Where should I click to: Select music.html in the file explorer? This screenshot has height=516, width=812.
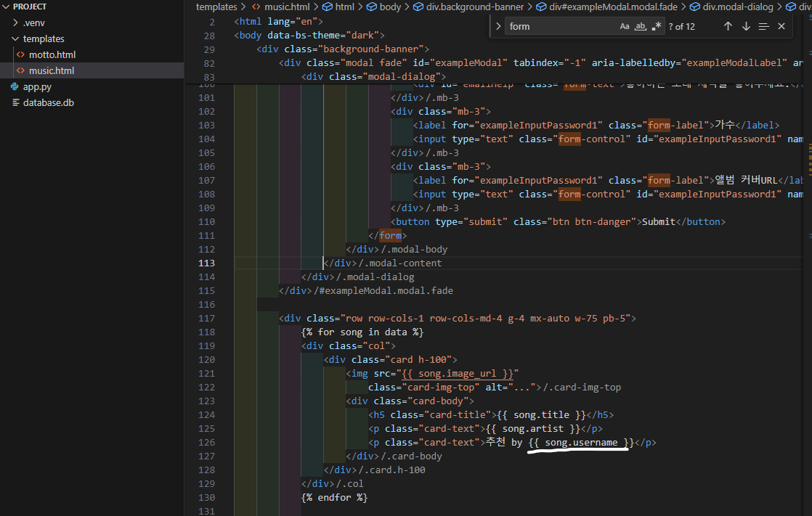pyautogui.click(x=51, y=70)
